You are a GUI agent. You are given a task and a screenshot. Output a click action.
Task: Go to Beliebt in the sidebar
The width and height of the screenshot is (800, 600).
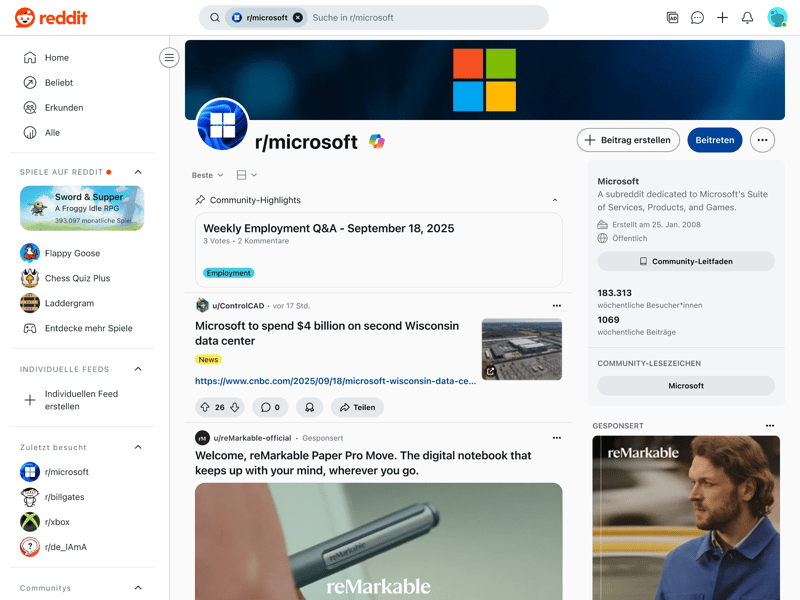pos(58,83)
